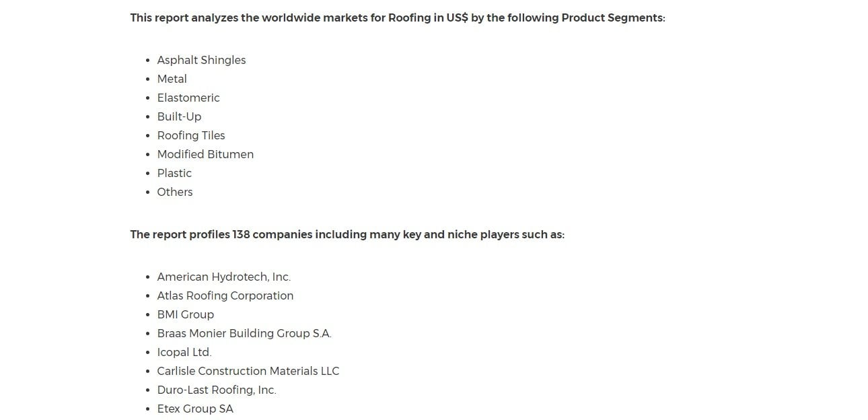
Task: Click the Others list item
Action: coord(175,192)
